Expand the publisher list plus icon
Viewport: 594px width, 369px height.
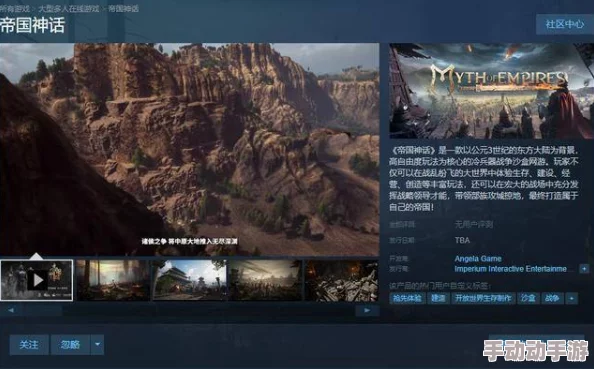(x=584, y=269)
